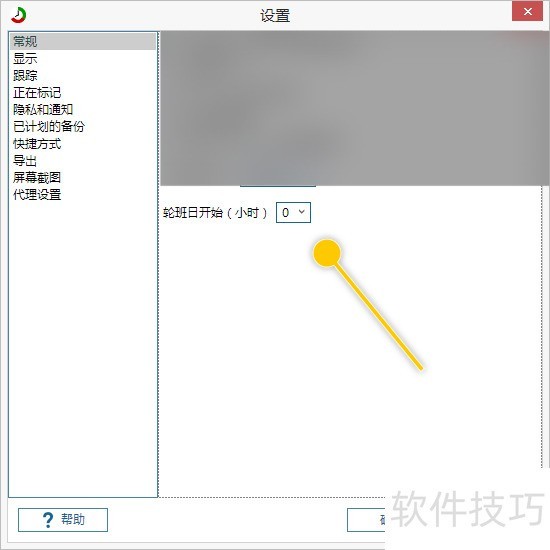
Task: Click the 帮助 button text
Action: (x=73, y=519)
